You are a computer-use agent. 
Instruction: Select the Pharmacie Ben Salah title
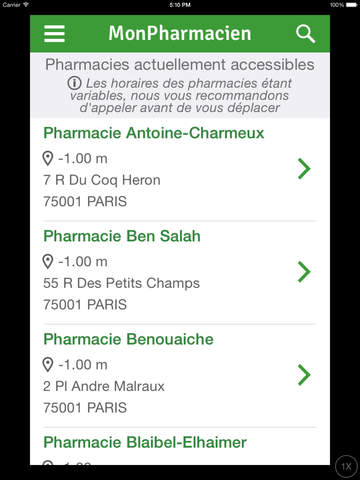pyautogui.click(x=122, y=236)
